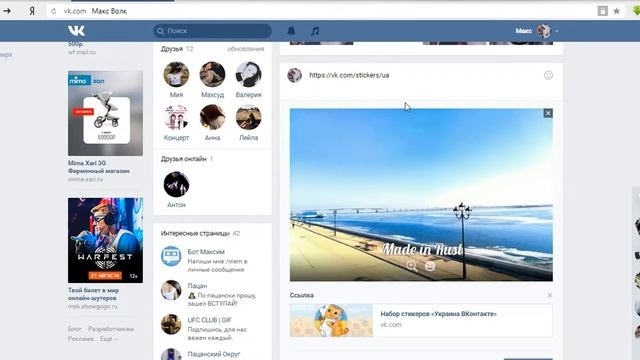Open the Бот Максим page
This screenshot has width=640, height=360.
(206, 252)
